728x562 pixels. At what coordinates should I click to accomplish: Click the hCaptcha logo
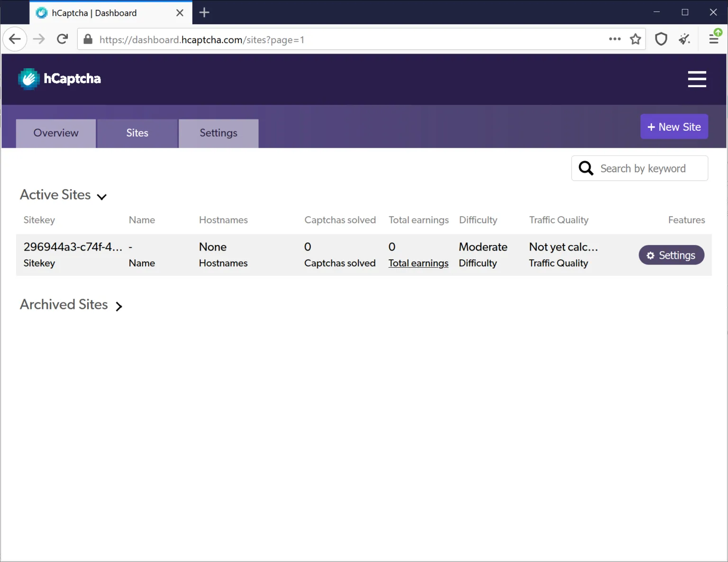pyautogui.click(x=59, y=79)
